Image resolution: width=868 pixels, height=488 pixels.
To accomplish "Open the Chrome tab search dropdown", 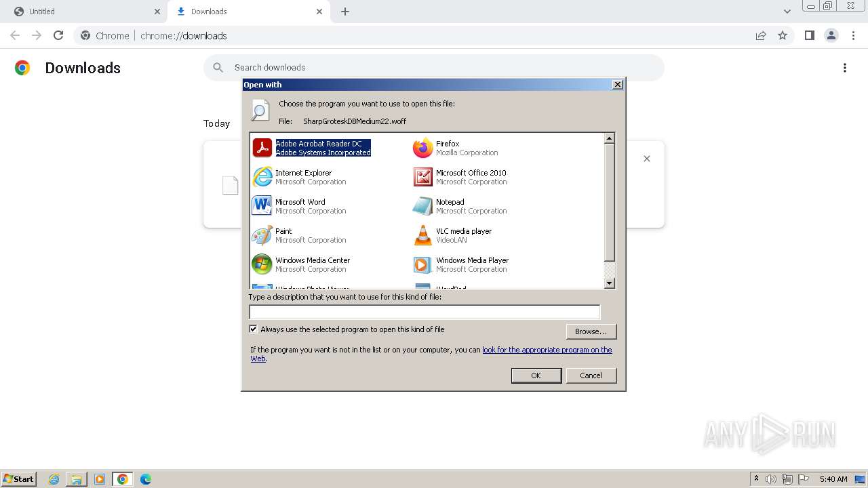I will 787,12.
